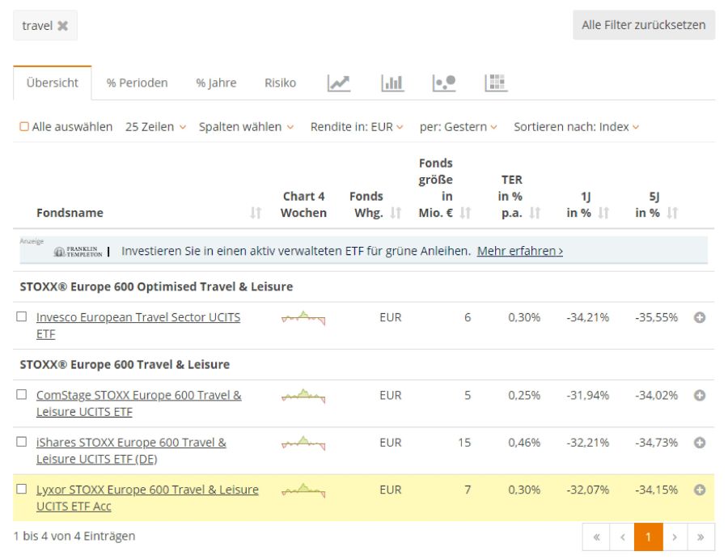Viewport: 728px width, 560px height.
Task: Check the Alle auswählen checkbox
Action: pyautogui.click(x=24, y=127)
